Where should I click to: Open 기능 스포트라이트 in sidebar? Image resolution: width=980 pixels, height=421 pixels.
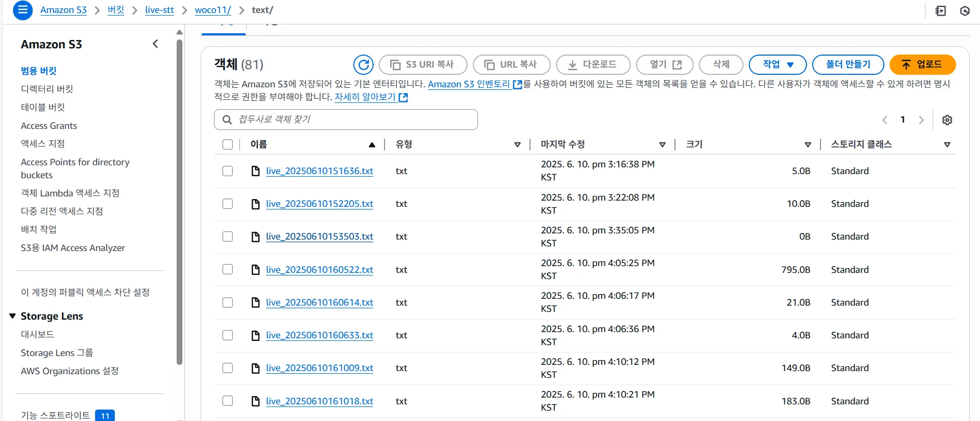55,415
